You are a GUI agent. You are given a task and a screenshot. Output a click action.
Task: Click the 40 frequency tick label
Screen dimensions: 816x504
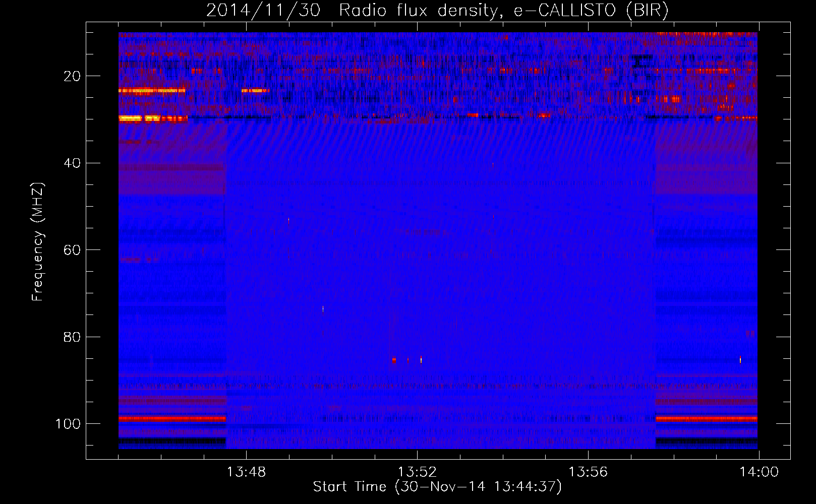click(73, 163)
